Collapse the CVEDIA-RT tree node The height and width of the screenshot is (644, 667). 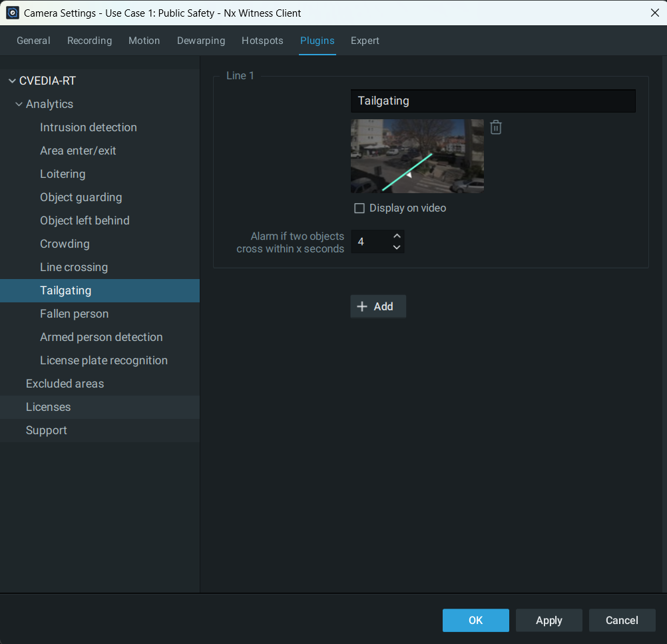[12, 81]
